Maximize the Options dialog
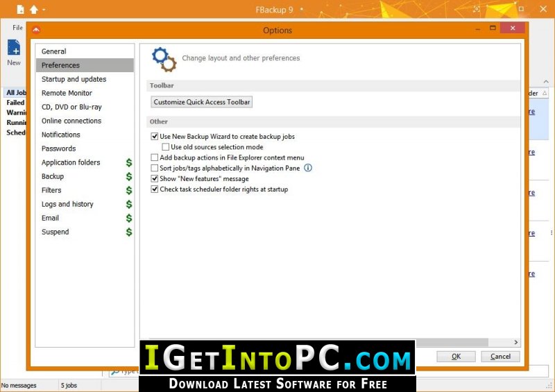 (x=493, y=28)
